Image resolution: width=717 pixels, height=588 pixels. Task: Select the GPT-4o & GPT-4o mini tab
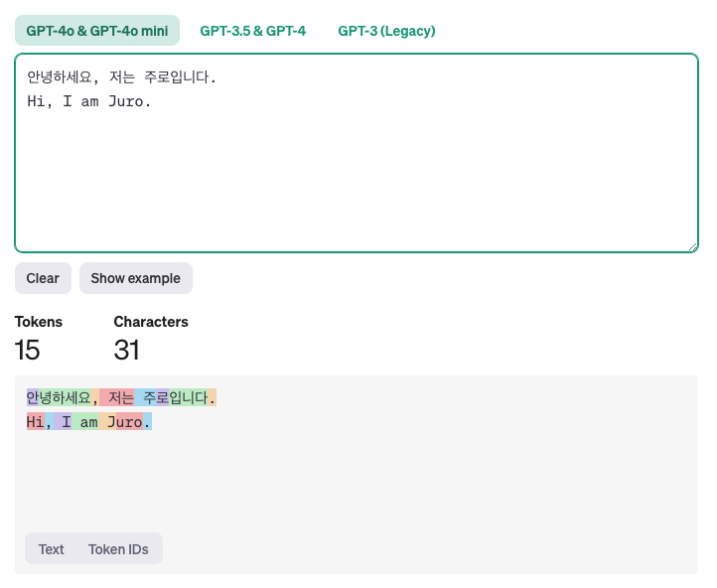[x=97, y=31]
